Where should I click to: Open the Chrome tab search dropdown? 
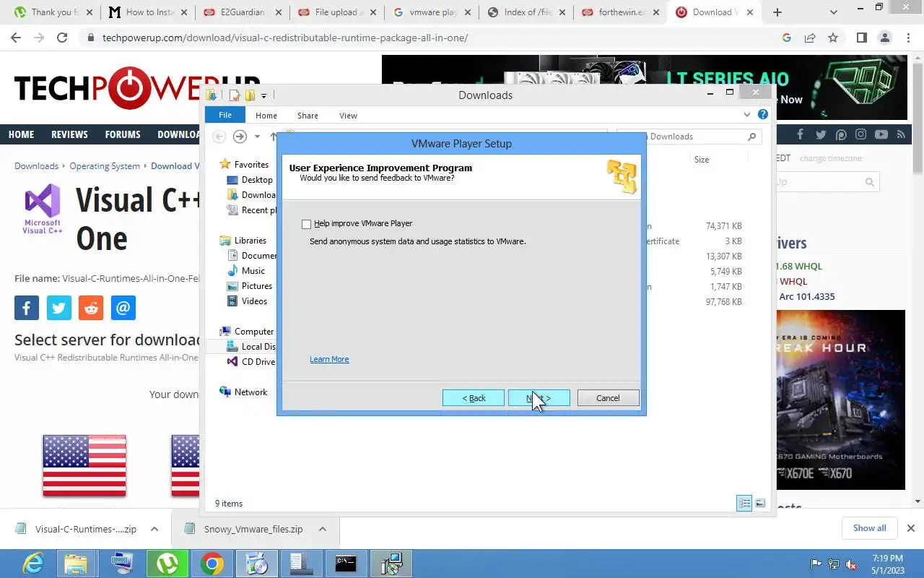(x=834, y=12)
